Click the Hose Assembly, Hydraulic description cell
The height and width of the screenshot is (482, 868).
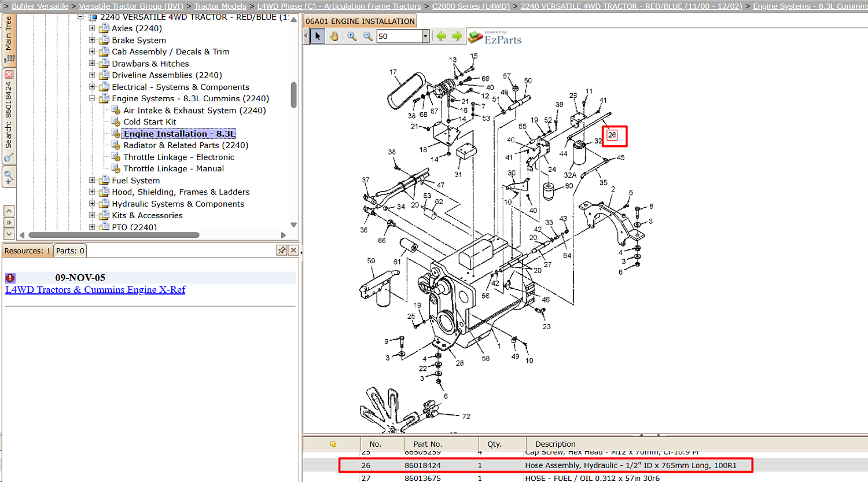point(631,465)
